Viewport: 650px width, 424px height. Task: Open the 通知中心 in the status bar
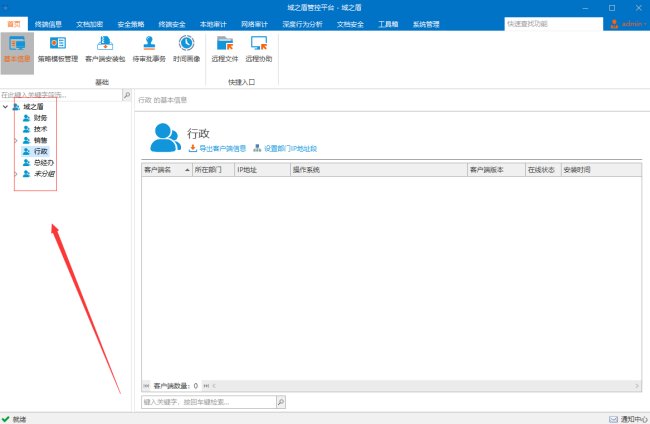[628, 419]
